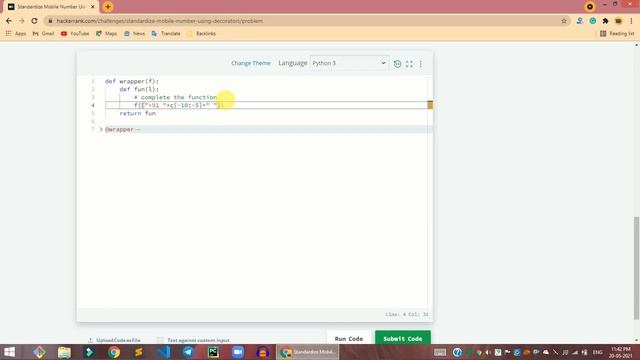The width and height of the screenshot is (640, 360).
Task: Click the Change Theme link
Action: [251, 63]
